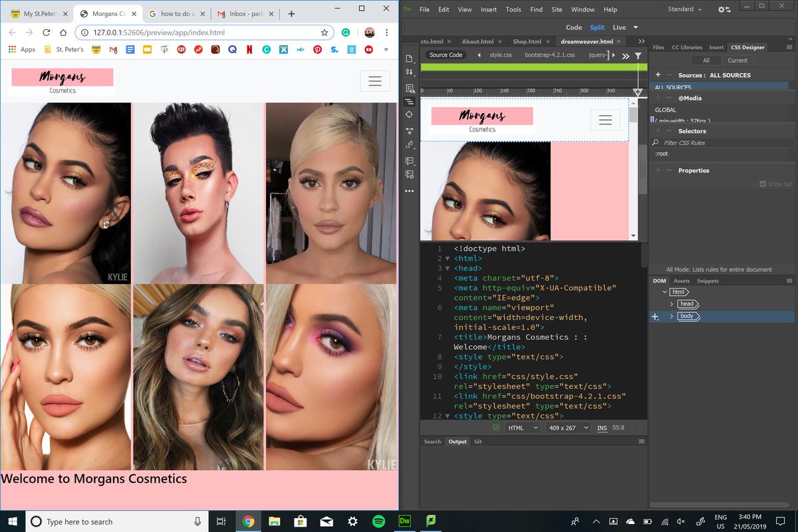Toggle the INS insert mode indicator

coord(602,428)
